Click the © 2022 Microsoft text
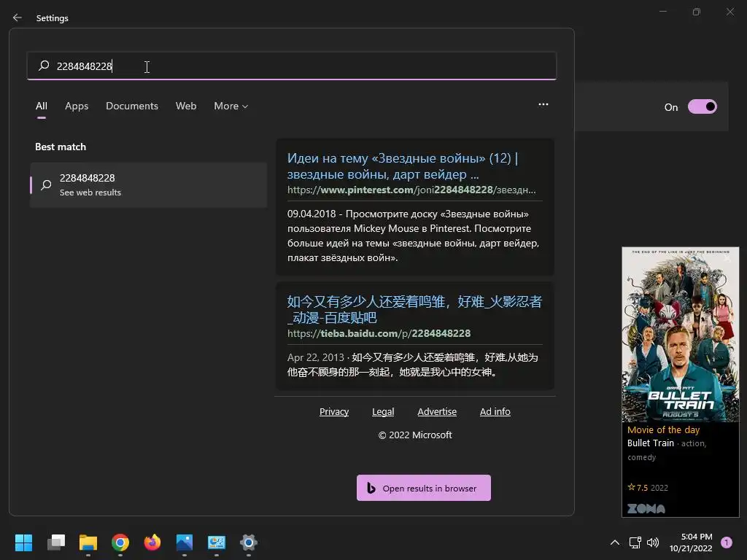 coord(415,435)
